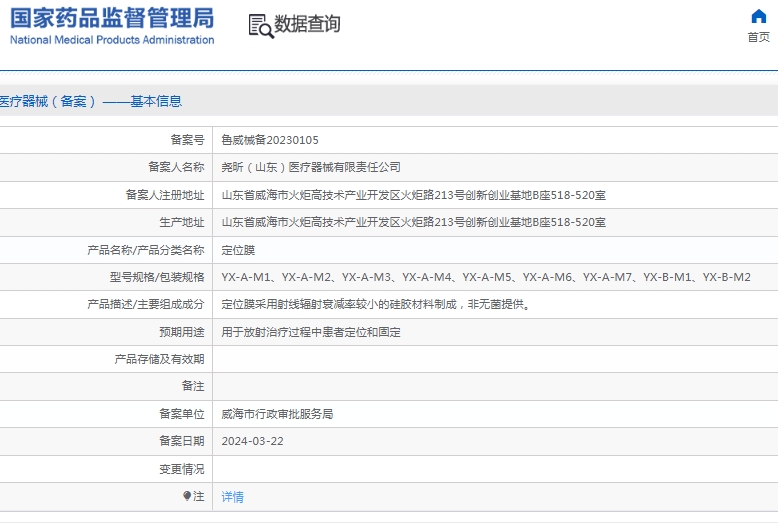Click the 变更情况 label

point(182,469)
